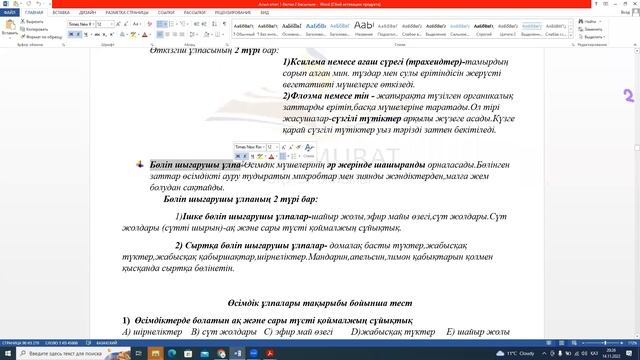Screen dimensions: 640x360
Task: Open Change Case (Aa) dropdown
Action: [137, 24]
